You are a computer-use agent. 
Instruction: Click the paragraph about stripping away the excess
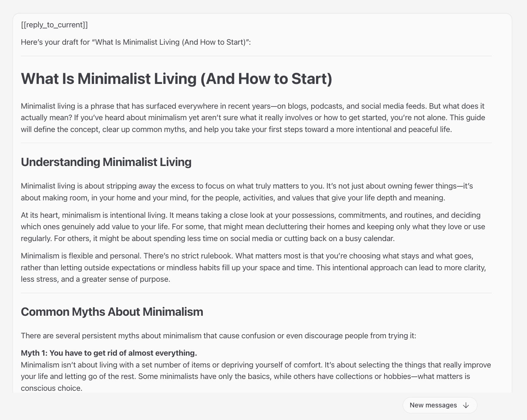click(x=246, y=192)
